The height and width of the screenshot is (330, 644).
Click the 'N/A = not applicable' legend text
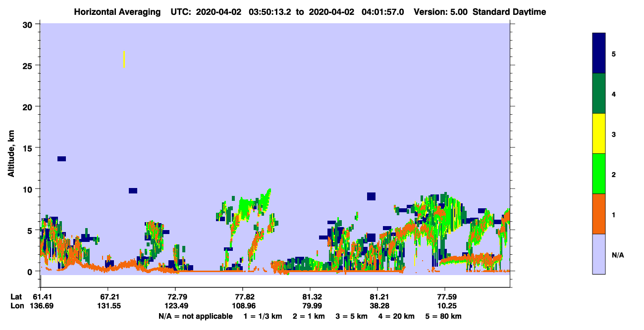tap(195, 316)
